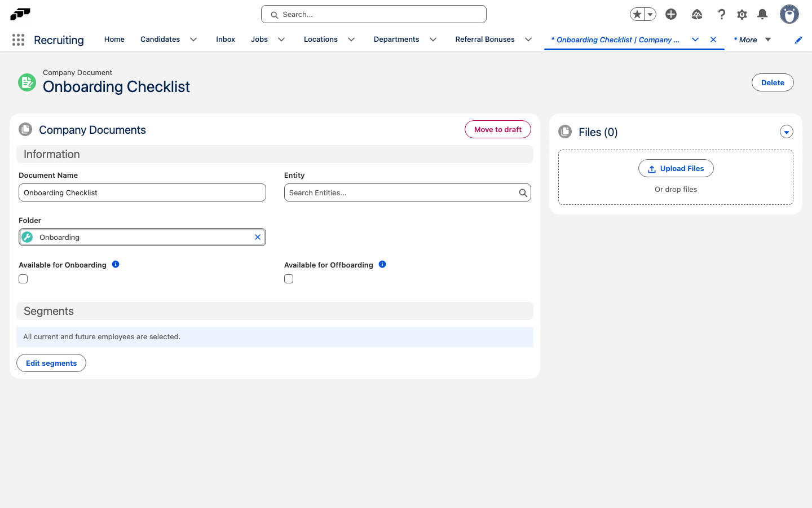Screen dimensions: 812x508
Task: Click the search magnifier in Entity field
Action: [523, 192]
